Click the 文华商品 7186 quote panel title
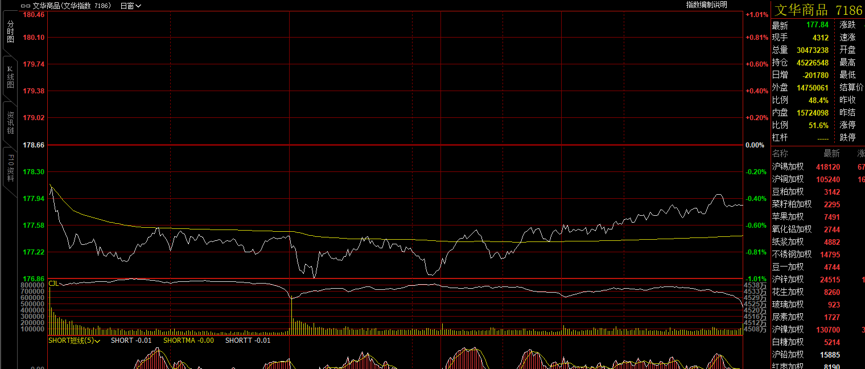Screen dimensions: 865x369 819,9
